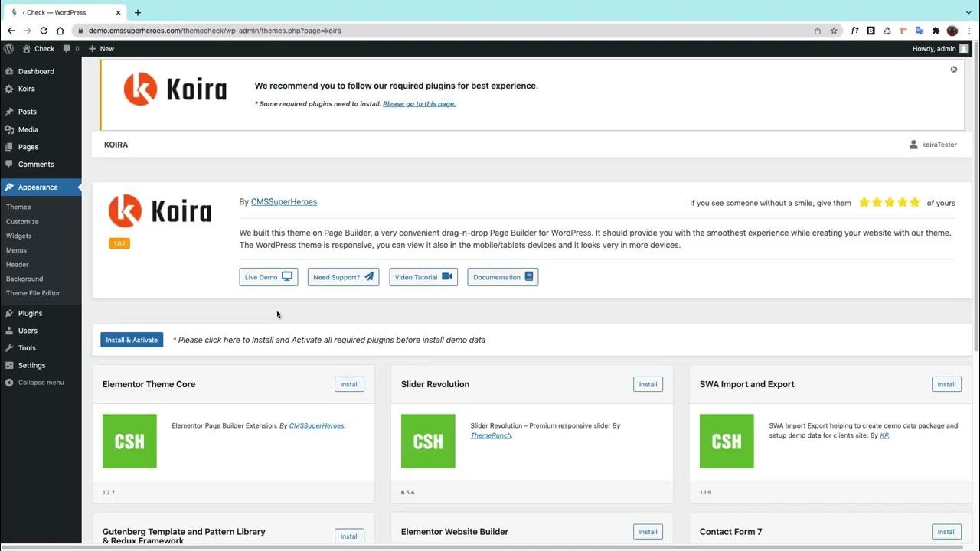
Task: Open the Check site home link
Action: (x=38, y=48)
